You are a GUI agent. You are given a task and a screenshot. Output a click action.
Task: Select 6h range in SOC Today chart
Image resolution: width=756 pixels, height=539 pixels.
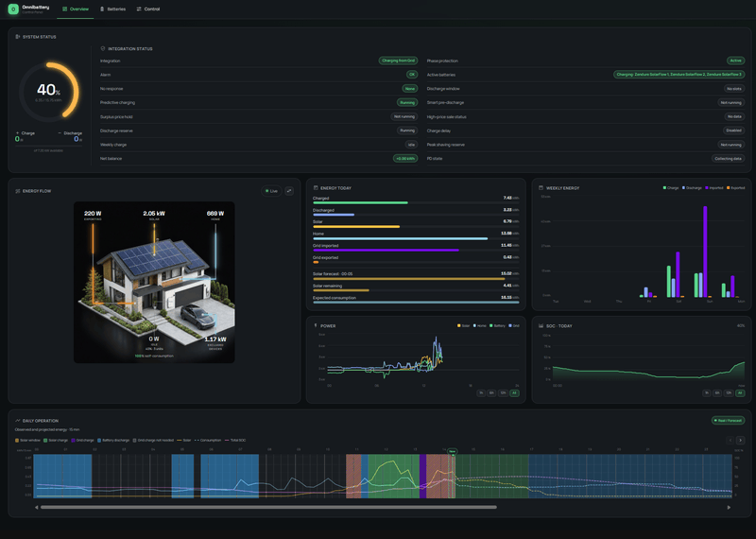pyautogui.click(x=717, y=393)
